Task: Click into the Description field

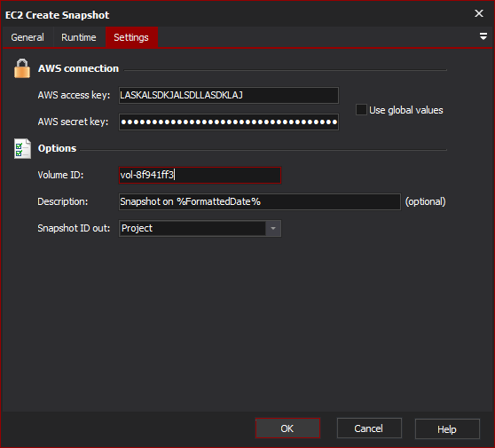Action: (260, 201)
